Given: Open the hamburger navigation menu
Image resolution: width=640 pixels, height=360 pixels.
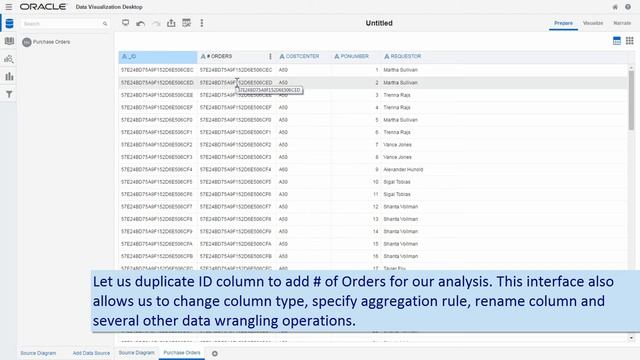Looking at the screenshot, I should coord(9,7).
